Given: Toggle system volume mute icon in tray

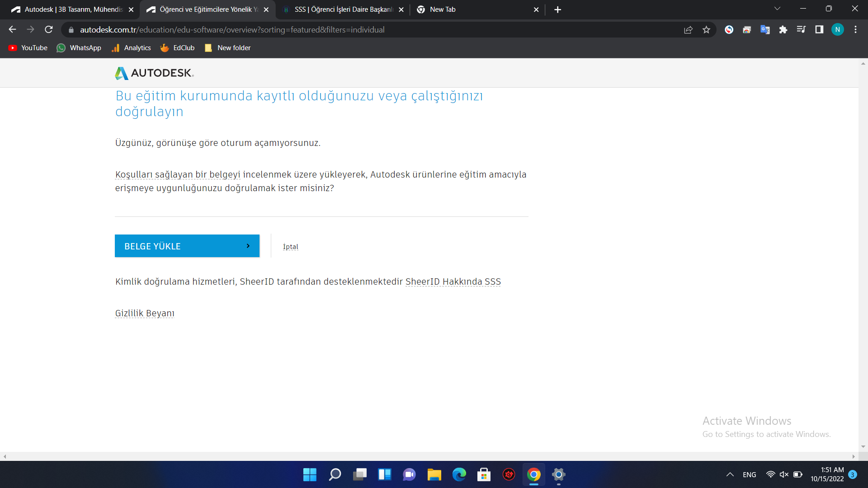Looking at the screenshot, I should [x=784, y=474].
